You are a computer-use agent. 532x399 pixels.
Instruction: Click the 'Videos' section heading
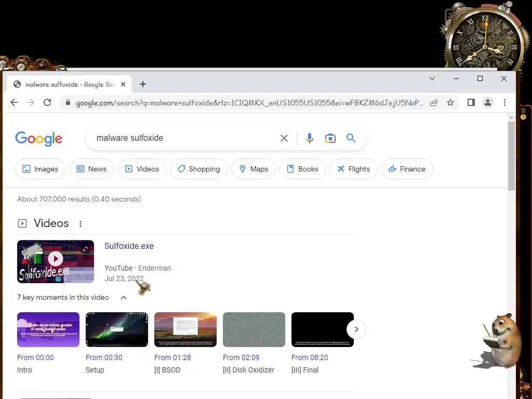pos(51,223)
